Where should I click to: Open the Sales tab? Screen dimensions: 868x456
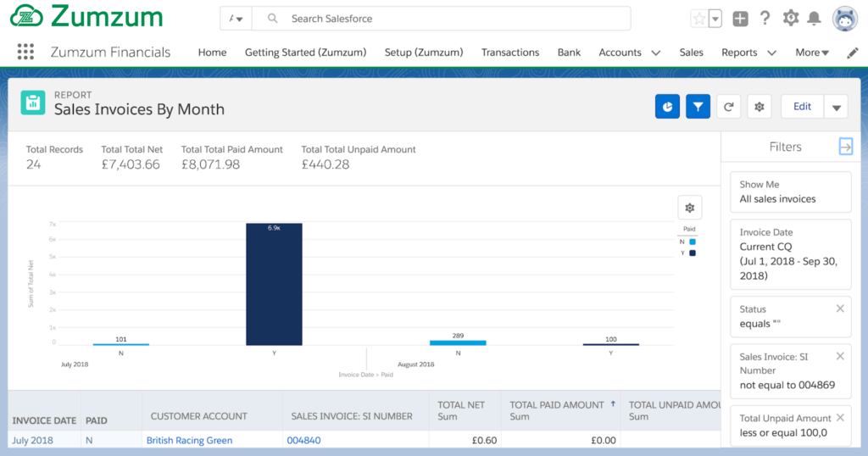click(x=691, y=52)
